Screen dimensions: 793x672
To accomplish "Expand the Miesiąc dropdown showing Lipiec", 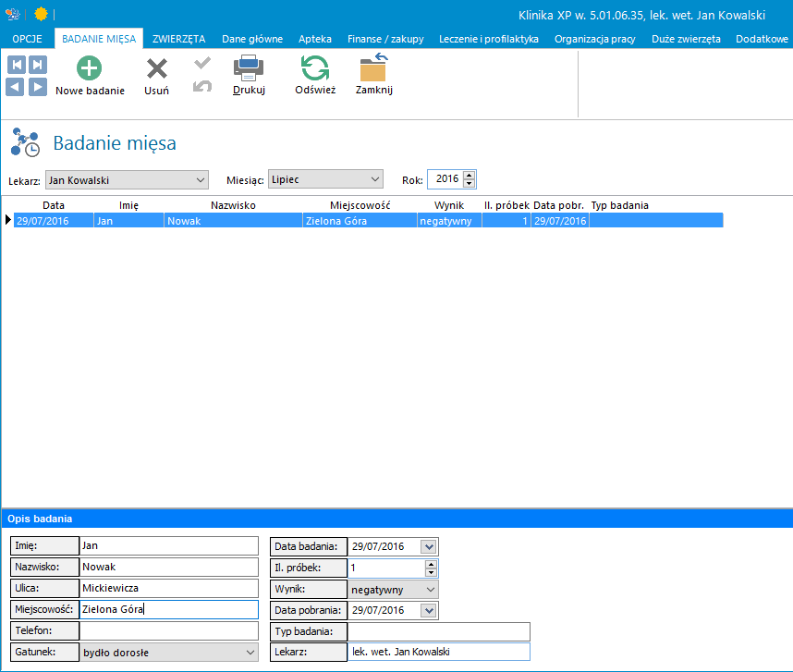I will click(x=374, y=179).
